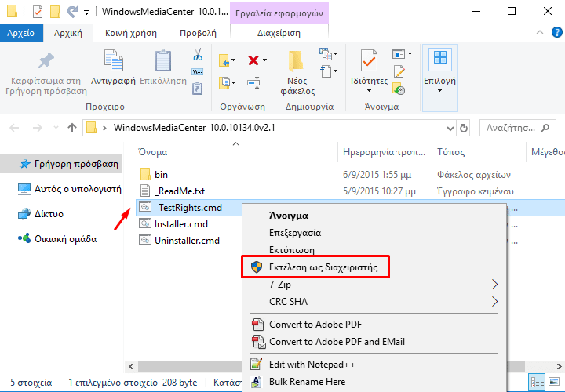Viewport: 565px width, 392px height.
Task: Click the Undo arrow in title bar toolbar
Action: 72,12
